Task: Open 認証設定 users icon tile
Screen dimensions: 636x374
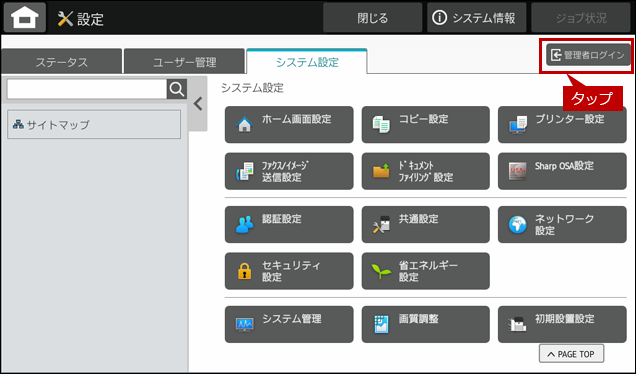Action: (x=289, y=224)
